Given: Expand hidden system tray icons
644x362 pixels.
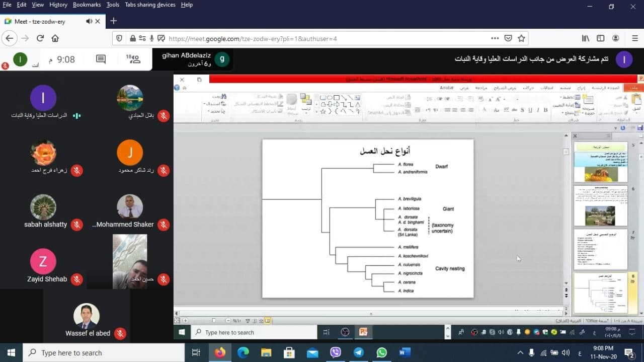Looking at the screenshot, I should click(520, 352).
